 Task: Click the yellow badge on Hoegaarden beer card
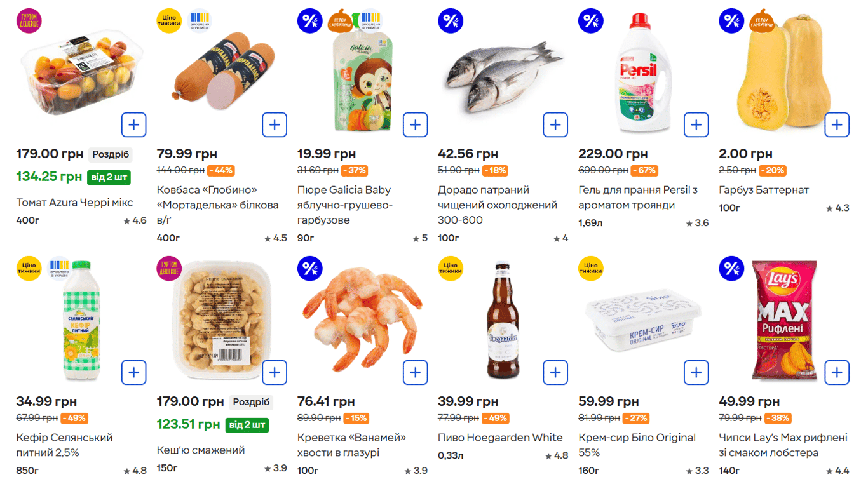(x=452, y=268)
